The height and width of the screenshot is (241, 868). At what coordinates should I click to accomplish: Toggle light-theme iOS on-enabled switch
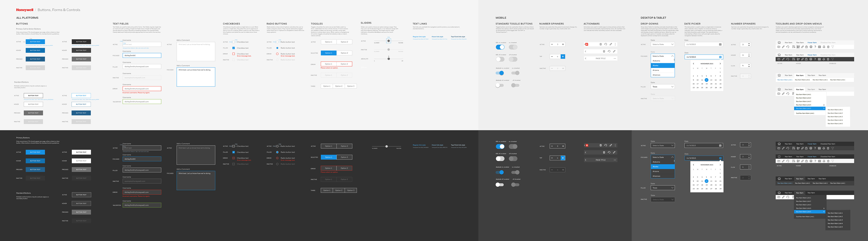pyautogui.click(x=500, y=47)
